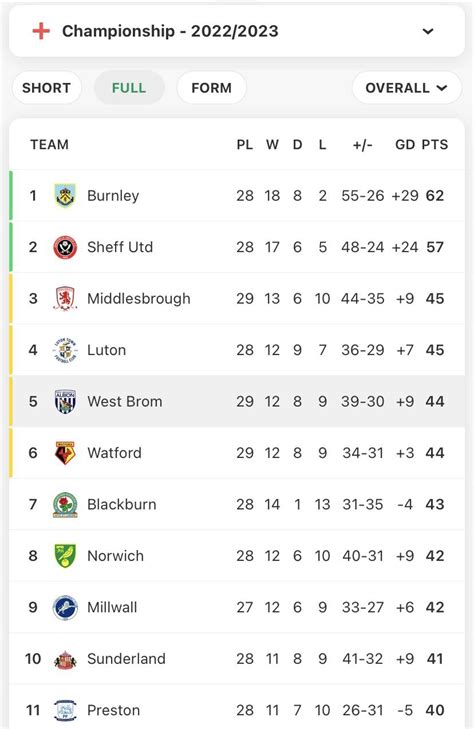This screenshot has width=474, height=729.
Task: Open the Championship - 2022/2023 competition selector
Action: point(237,31)
